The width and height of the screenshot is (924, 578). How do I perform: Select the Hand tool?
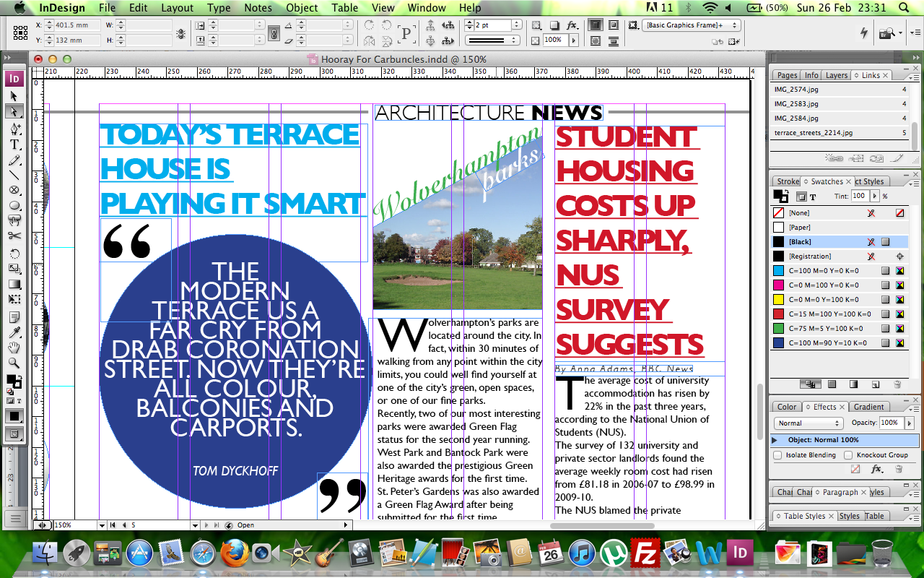(x=14, y=348)
